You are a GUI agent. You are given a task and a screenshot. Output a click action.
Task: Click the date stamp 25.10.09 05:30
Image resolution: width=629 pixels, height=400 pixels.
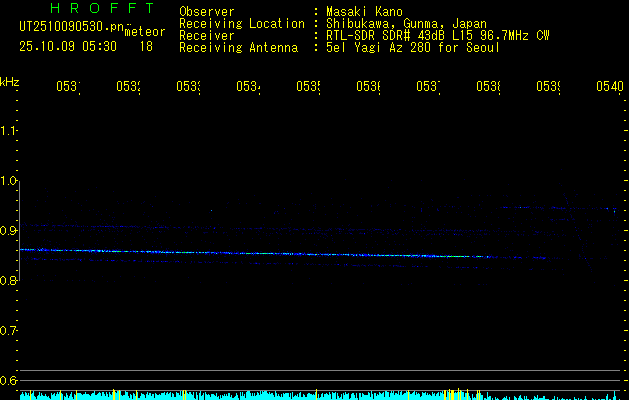[68, 47]
